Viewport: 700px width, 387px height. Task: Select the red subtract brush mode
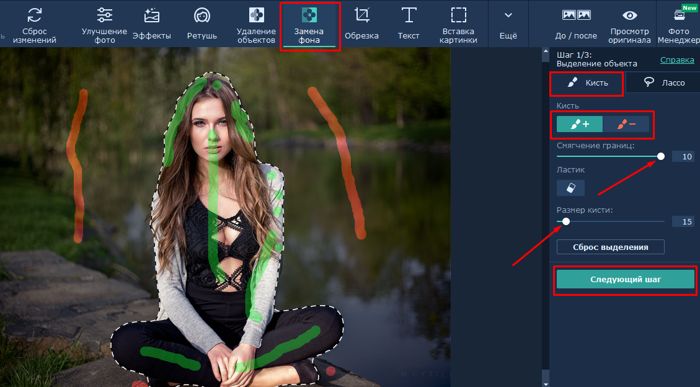[x=626, y=125]
